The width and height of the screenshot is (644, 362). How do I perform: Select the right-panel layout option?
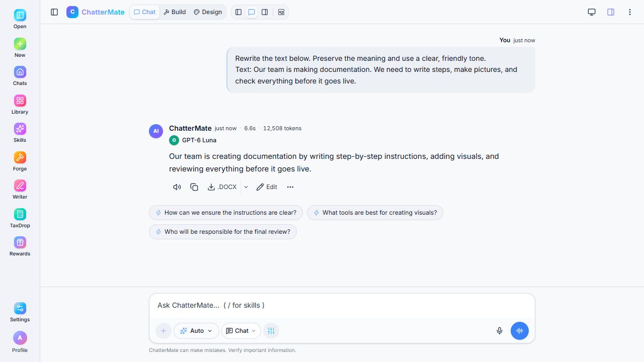tap(265, 12)
